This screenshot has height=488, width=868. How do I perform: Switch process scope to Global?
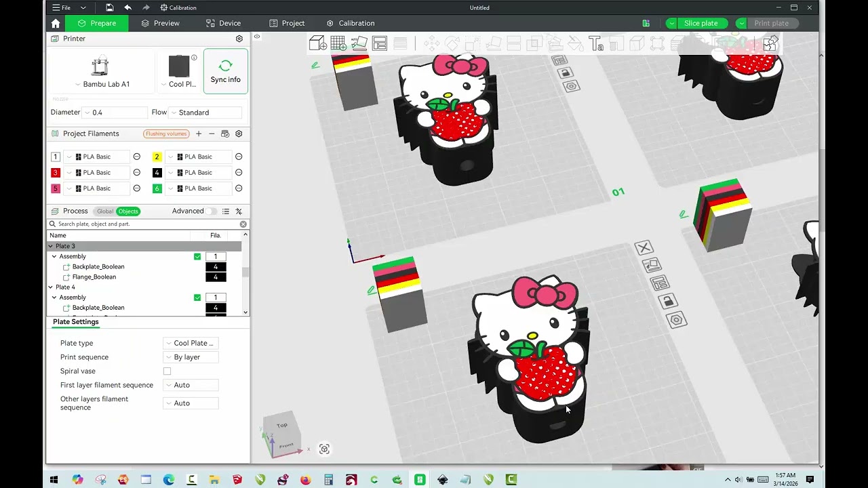(105, 211)
